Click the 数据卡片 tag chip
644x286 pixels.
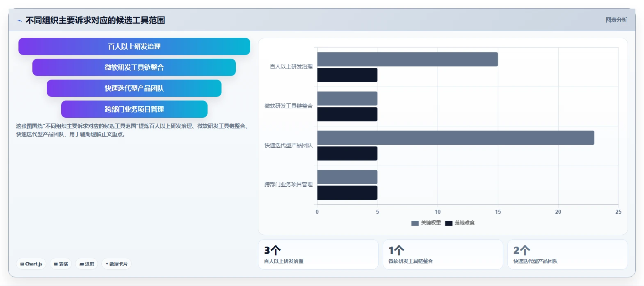[x=116, y=264]
